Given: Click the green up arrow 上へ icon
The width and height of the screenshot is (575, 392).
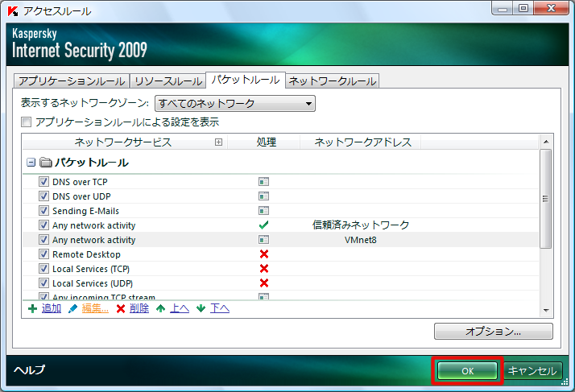Looking at the screenshot, I should [160, 308].
